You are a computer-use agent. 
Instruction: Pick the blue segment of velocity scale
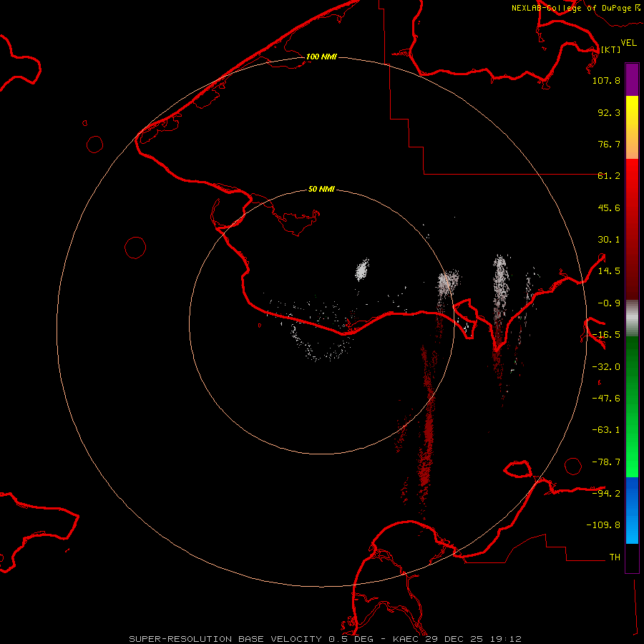pos(632,510)
